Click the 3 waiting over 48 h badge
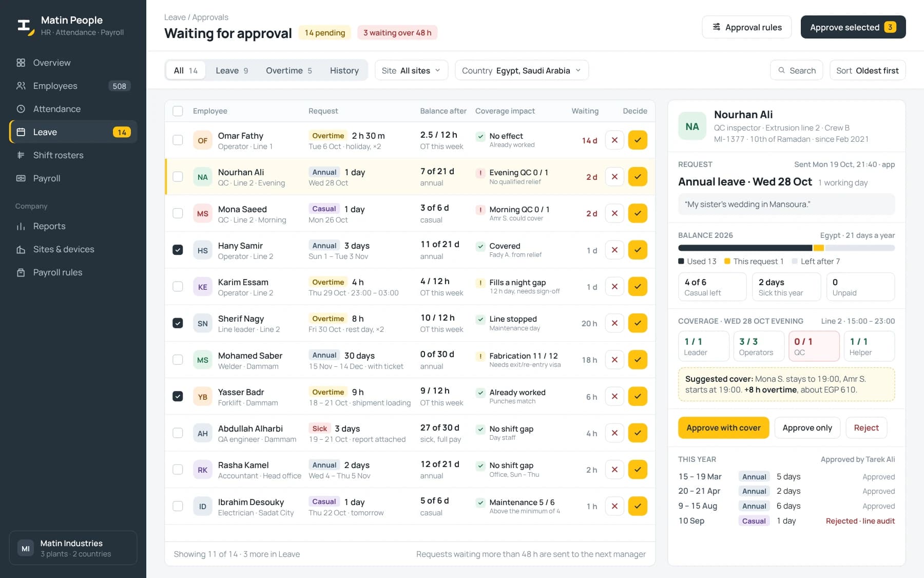 point(397,33)
